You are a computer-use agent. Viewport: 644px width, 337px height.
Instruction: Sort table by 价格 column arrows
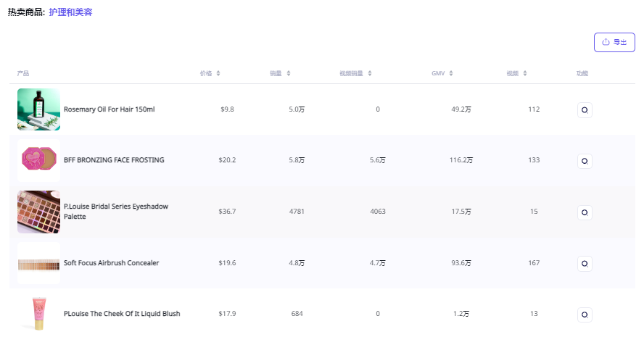click(218, 73)
